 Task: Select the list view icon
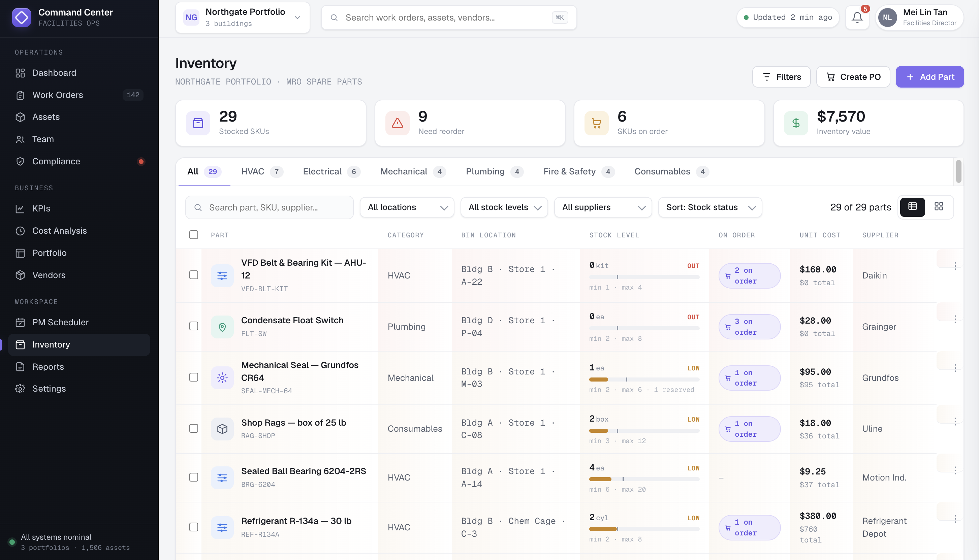pyautogui.click(x=912, y=207)
